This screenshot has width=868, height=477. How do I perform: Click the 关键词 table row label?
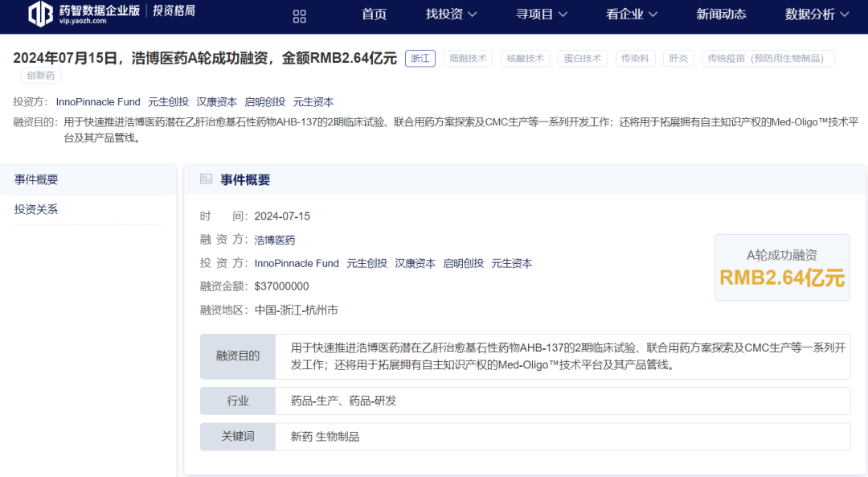coord(238,437)
